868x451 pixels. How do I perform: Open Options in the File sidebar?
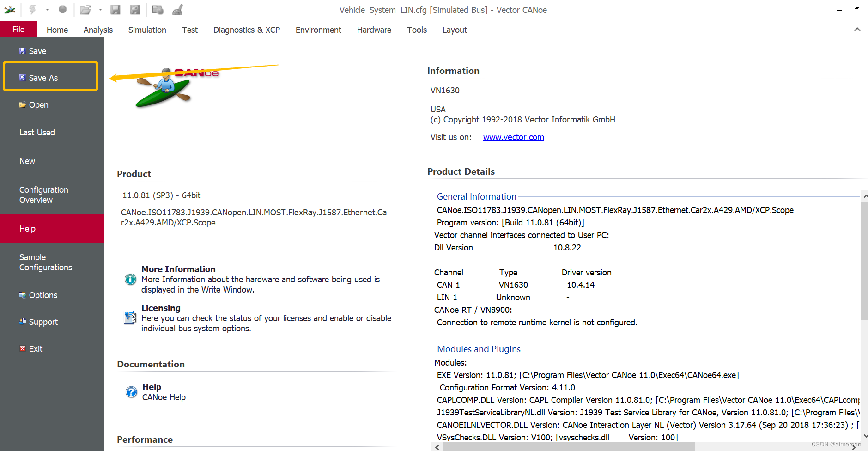click(52, 295)
